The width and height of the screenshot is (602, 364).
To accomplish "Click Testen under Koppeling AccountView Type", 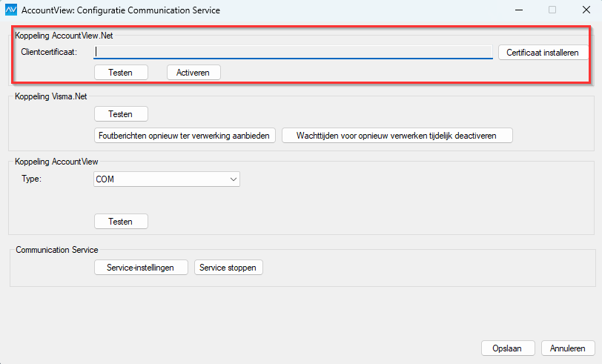I will (x=121, y=222).
